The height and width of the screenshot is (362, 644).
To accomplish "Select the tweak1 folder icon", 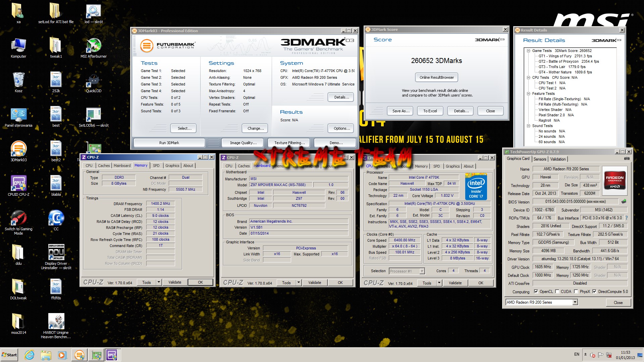I will coord(56,48).
